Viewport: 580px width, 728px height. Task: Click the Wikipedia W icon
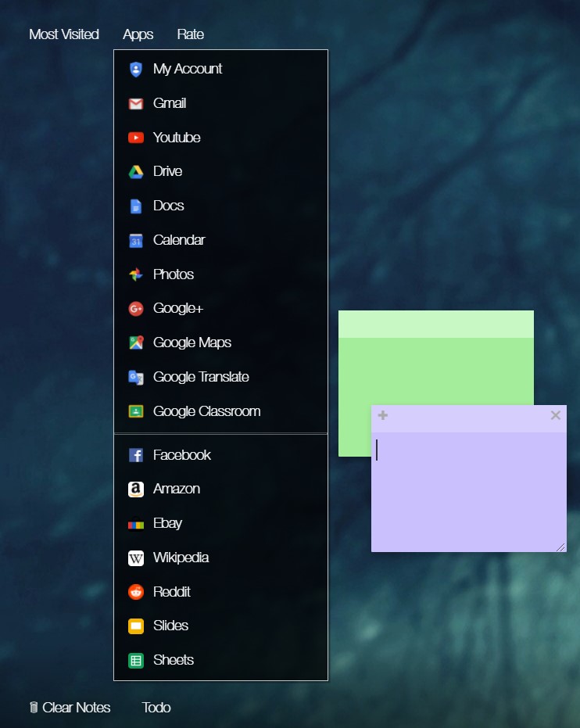pos(135,558)
